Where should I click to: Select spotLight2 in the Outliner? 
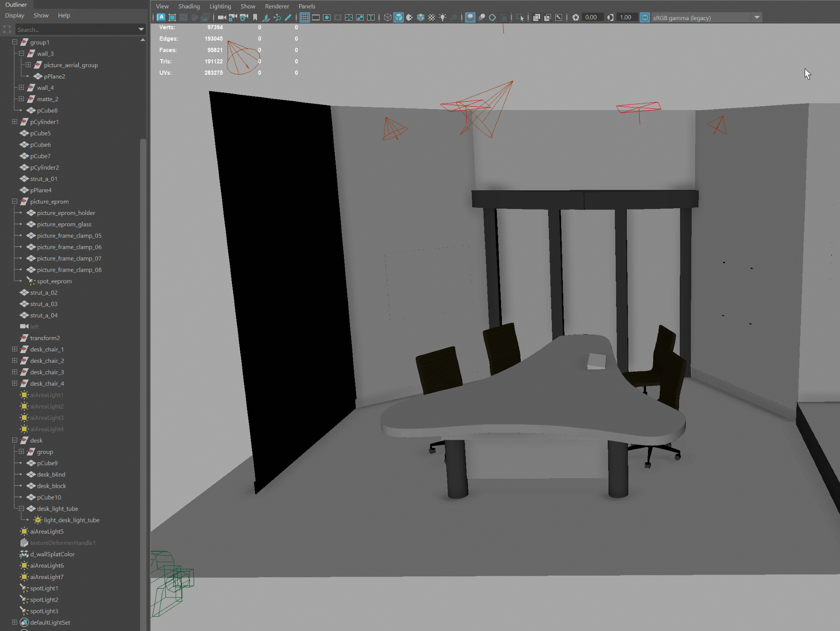coord(44,600)
